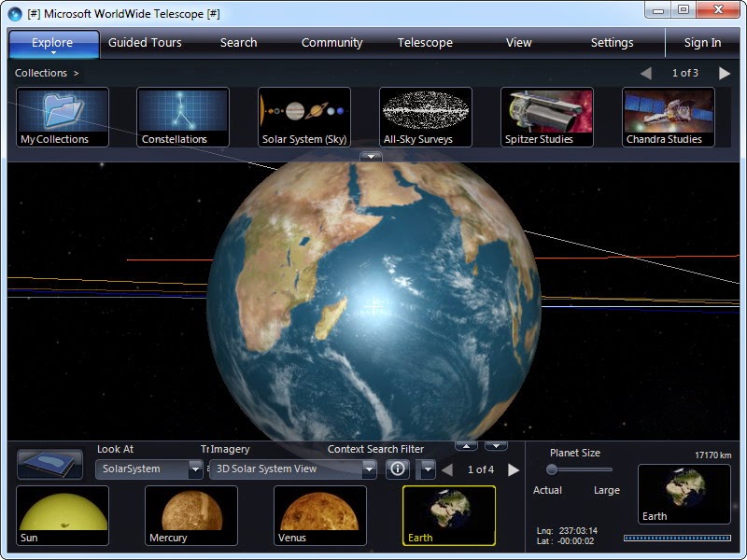Open the Spitzer Studies collection
This screenshot has width=747, height=560.
click(546, 116)
